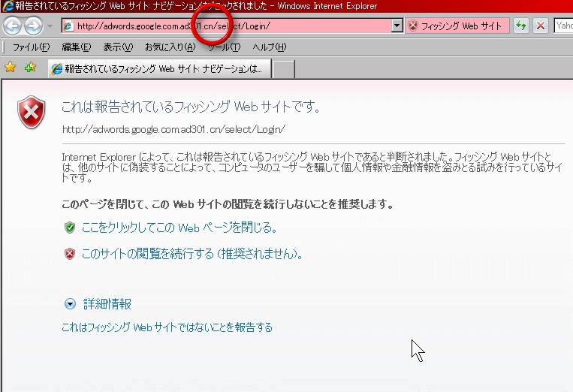The image size is (573, 392).
Task: Open the ファイル(F) menu
Action: [31, 47]
